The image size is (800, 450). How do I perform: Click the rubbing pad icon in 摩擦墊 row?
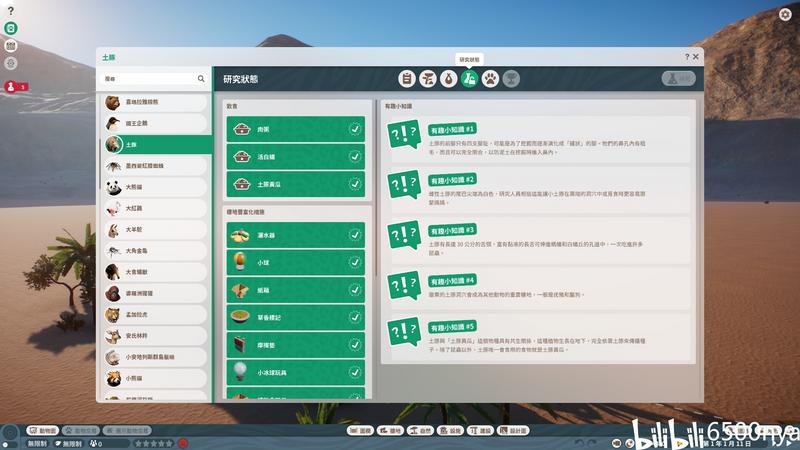click(x=240, y=345)
